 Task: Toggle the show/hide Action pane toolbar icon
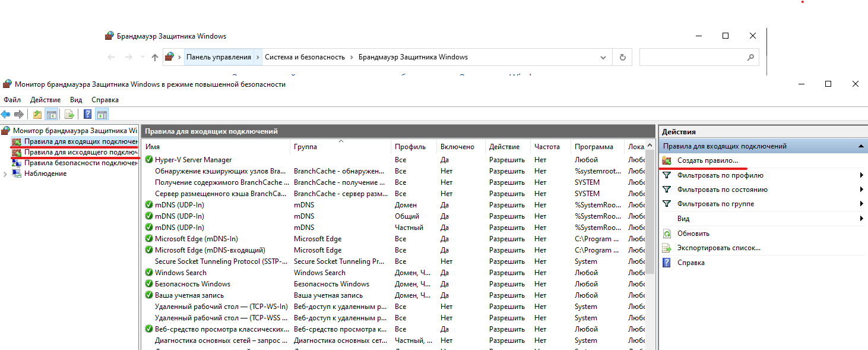102,114
